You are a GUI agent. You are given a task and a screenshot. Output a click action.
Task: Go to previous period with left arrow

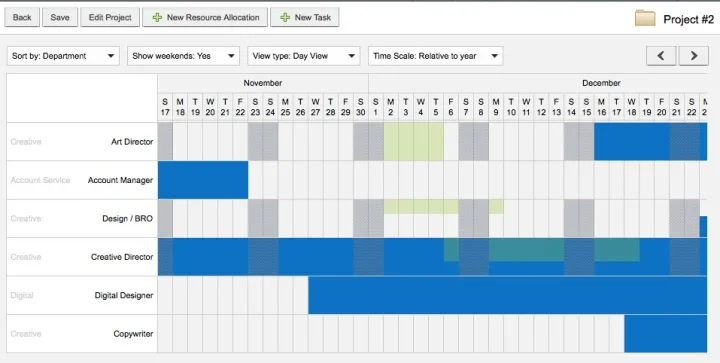tap(661, 56)
